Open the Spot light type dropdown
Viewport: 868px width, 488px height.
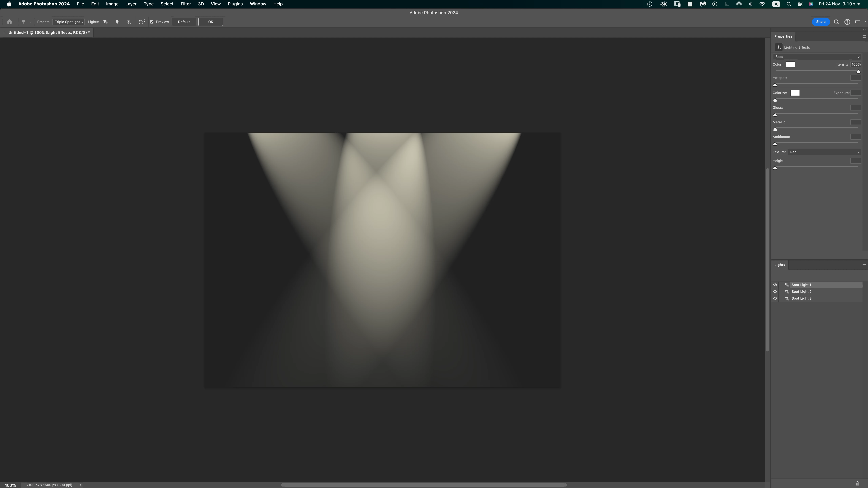pyautogui.click(x=816, y=57)
